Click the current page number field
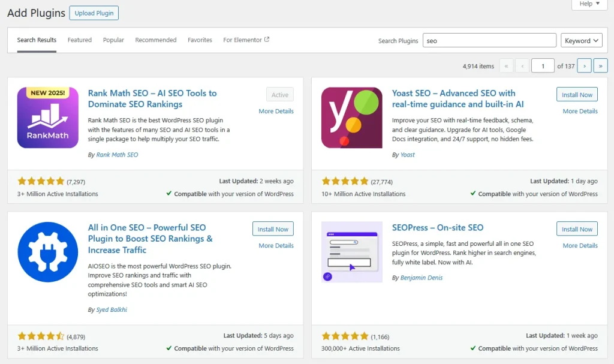This screenshot has width=614, height=364. point(543,66)
